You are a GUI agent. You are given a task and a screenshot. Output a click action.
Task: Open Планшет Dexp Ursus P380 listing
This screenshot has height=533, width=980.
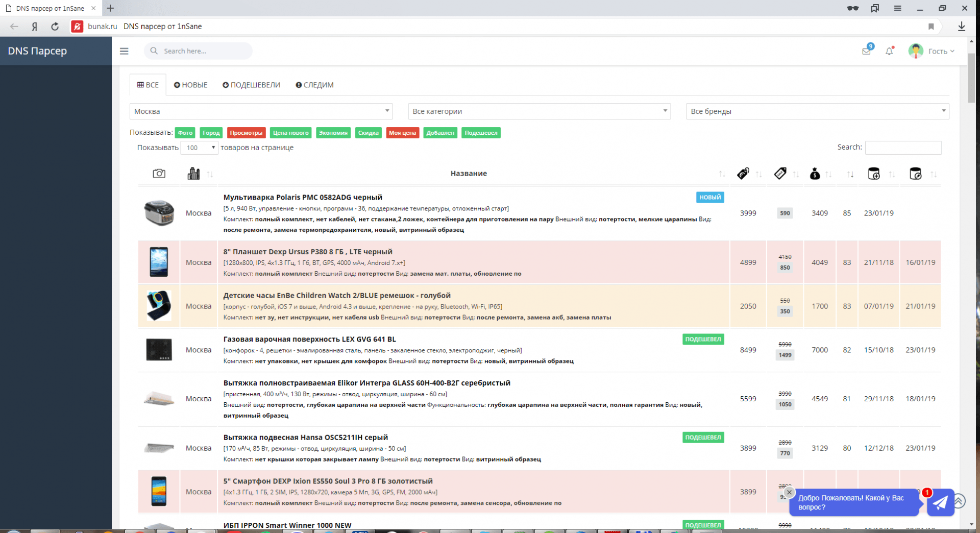[308, 252]
